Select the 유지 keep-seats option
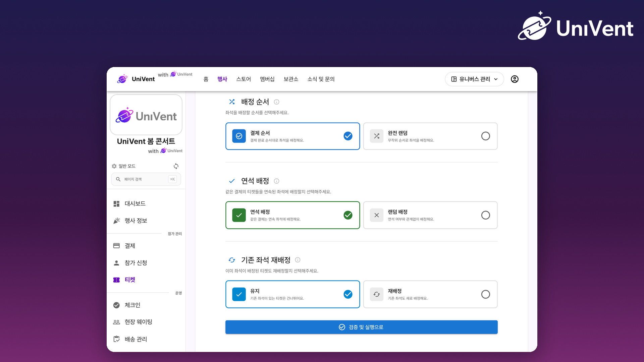 pos(292,294)
